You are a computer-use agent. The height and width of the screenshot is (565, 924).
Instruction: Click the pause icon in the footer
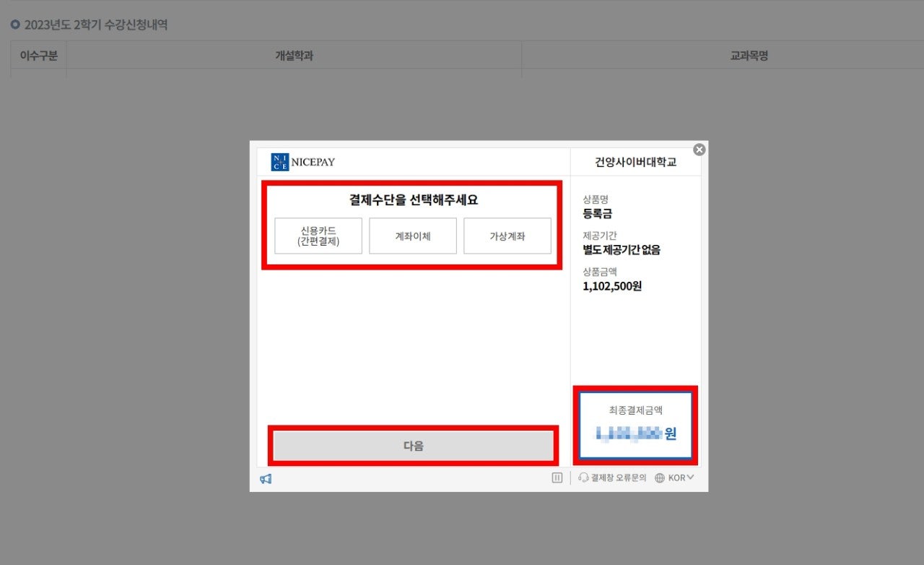557,478
